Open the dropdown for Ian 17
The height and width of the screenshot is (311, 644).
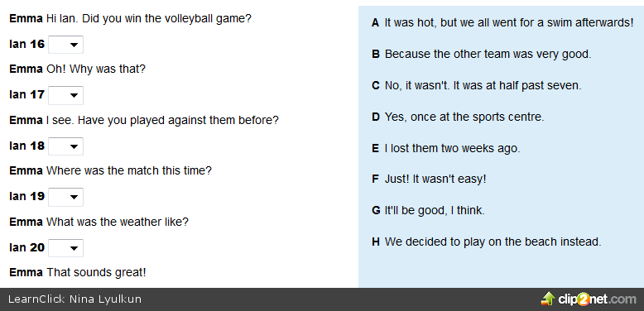65,95
